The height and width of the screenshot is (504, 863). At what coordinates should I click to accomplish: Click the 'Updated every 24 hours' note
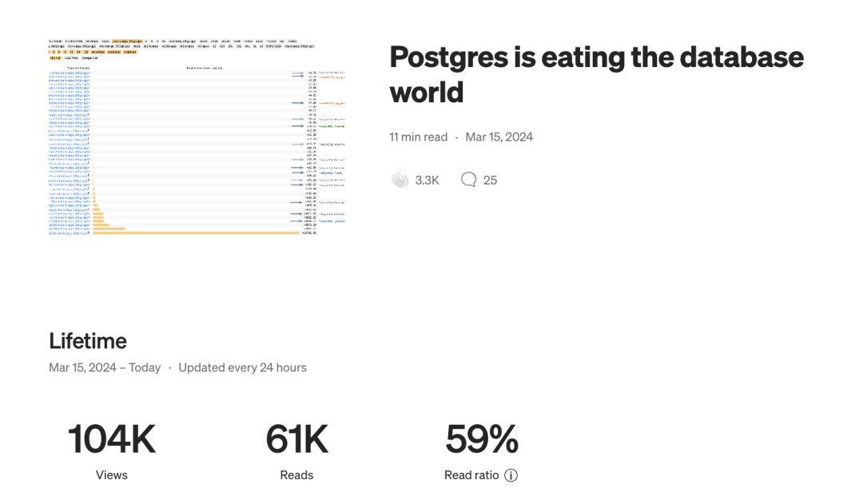[242, 367]
